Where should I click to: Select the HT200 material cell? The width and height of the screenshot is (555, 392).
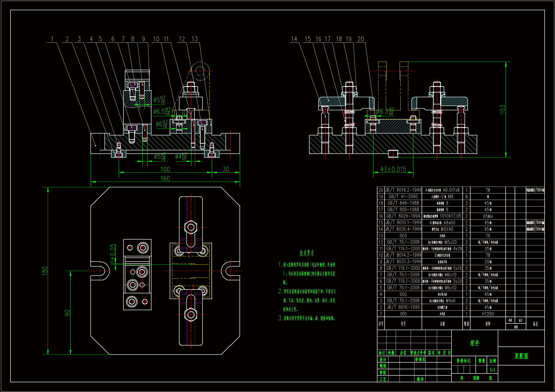(488, 314)
